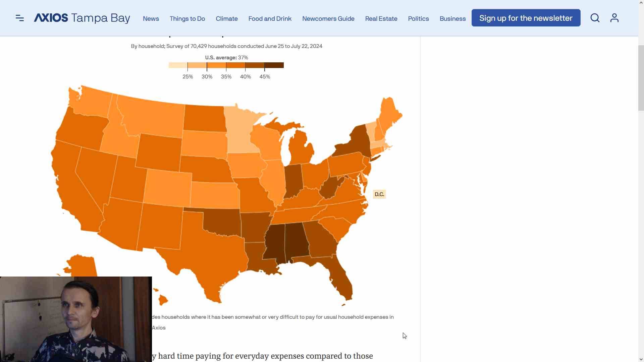Click the page scrollbar down arrow
The height and width of the screenshot is (362, 644).
(641, 359)
